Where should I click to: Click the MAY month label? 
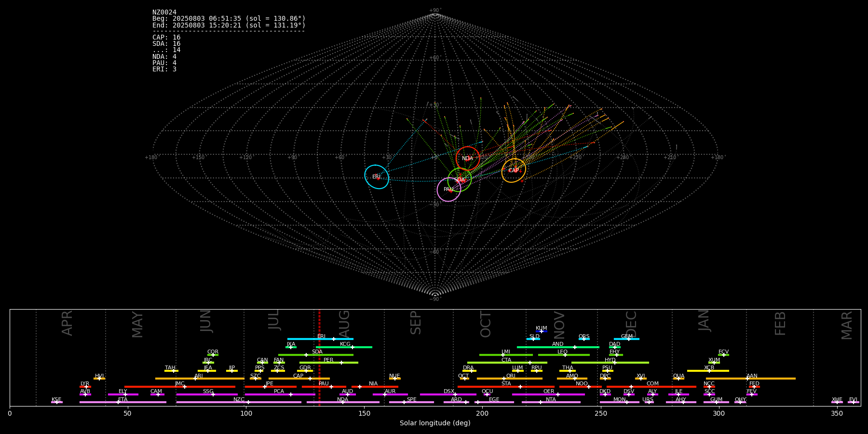pyautogui.click(x=137, y=325)
